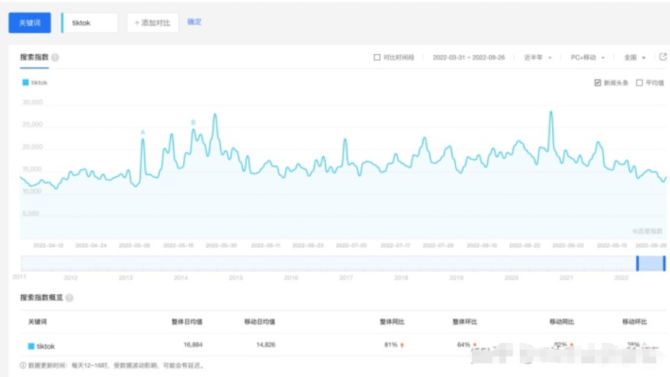Click news marker B on the chart

[x=193, y=123]
